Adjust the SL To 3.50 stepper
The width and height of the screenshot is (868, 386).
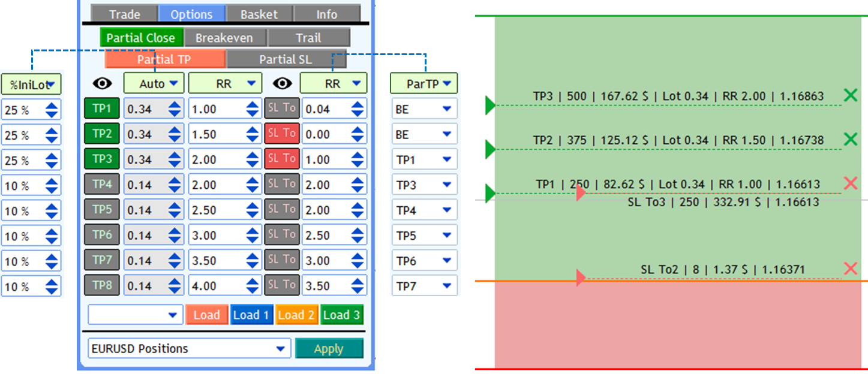tap(358, 286)
